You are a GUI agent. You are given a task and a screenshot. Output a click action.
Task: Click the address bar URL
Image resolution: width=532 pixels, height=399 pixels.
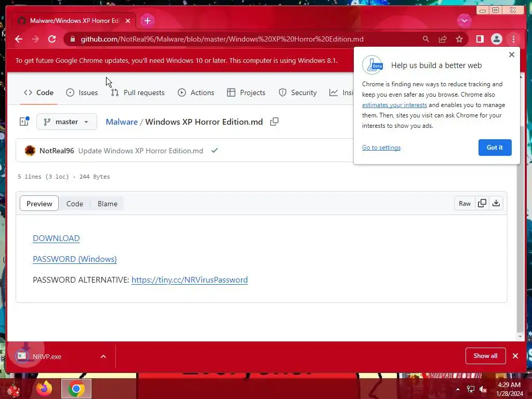[222, 39]
